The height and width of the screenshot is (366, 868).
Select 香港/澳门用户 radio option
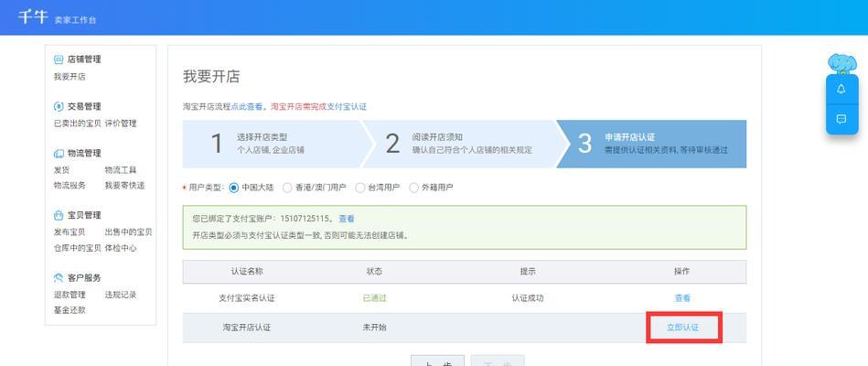coord(287,188)
